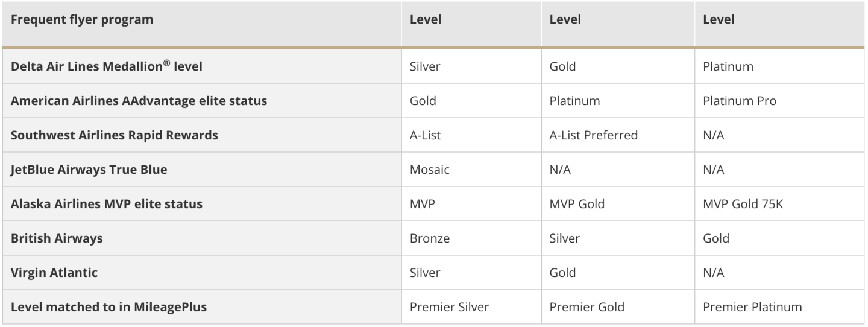Click the JetBlue Airways True Blue row label

(89, 170)
